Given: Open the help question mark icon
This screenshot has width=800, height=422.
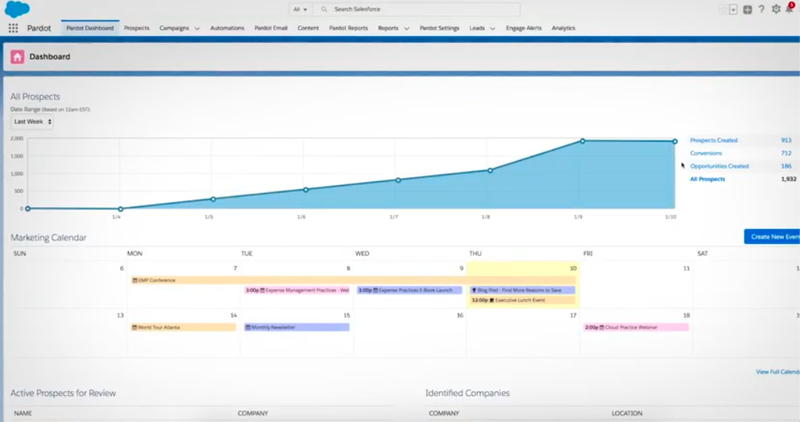Looking at the screenshot, I should tap(761, 9).
